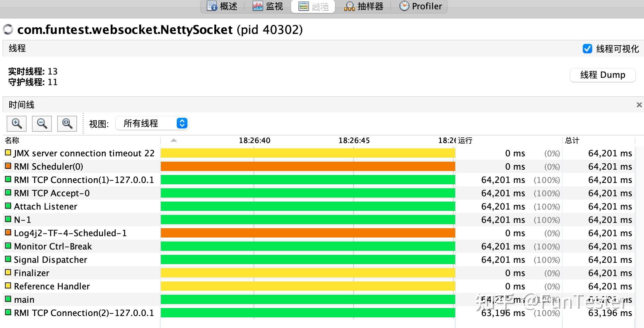Open the 概述 overview tab
Screen dimensions: 644x328
coord(222,6)
